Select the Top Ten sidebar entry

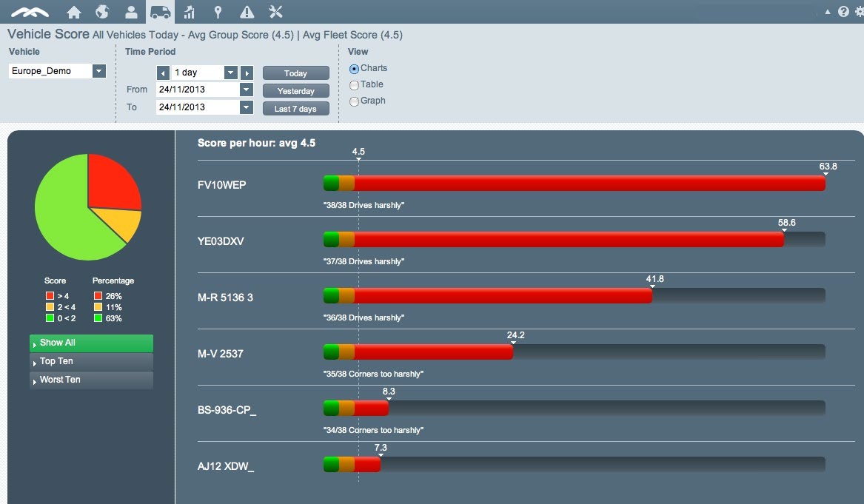pos(90,361)
